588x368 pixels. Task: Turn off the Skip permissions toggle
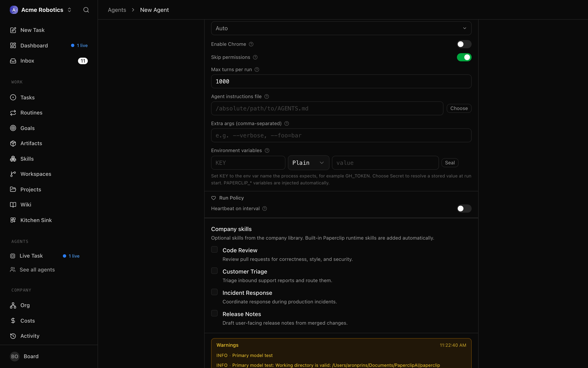[464, 57]
